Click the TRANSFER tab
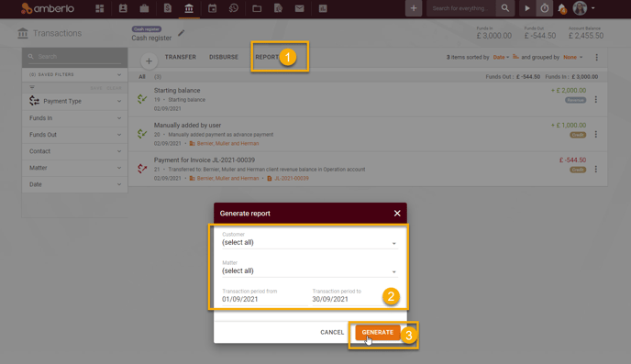 coord(181,57)
